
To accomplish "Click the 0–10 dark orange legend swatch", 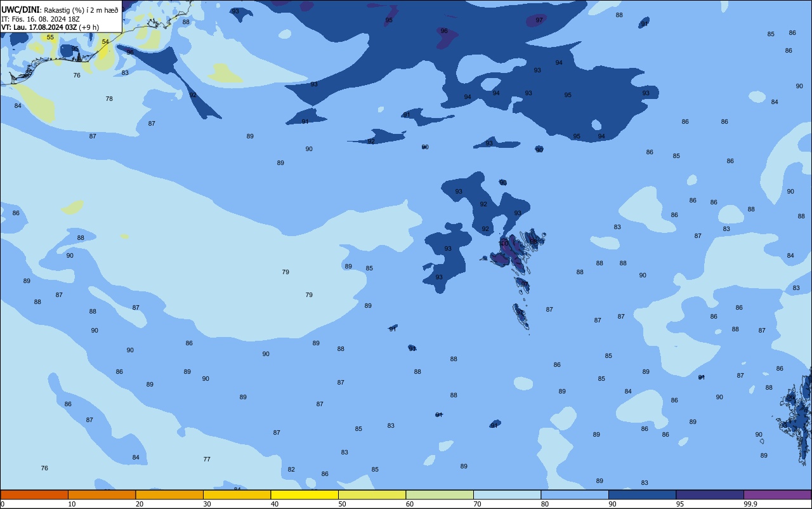I will click(34, 494).
